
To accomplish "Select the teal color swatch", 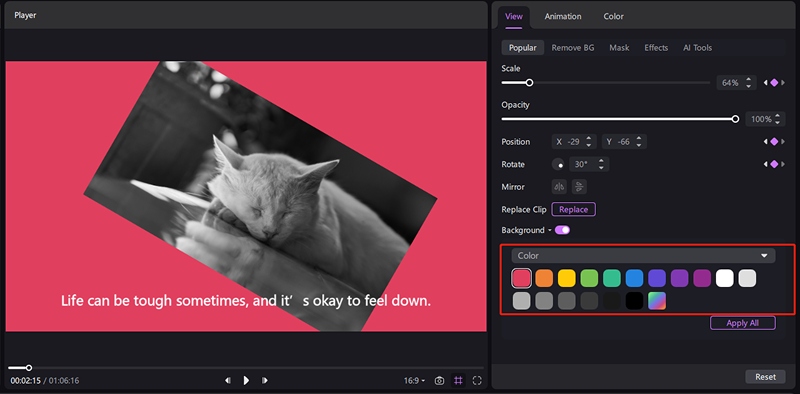I will tap(612, 278).
